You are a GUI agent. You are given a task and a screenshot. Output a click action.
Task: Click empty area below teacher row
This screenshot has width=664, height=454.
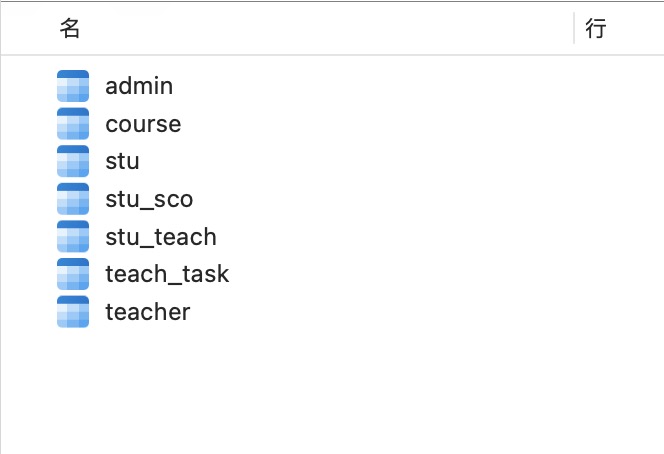pos(332,390)
